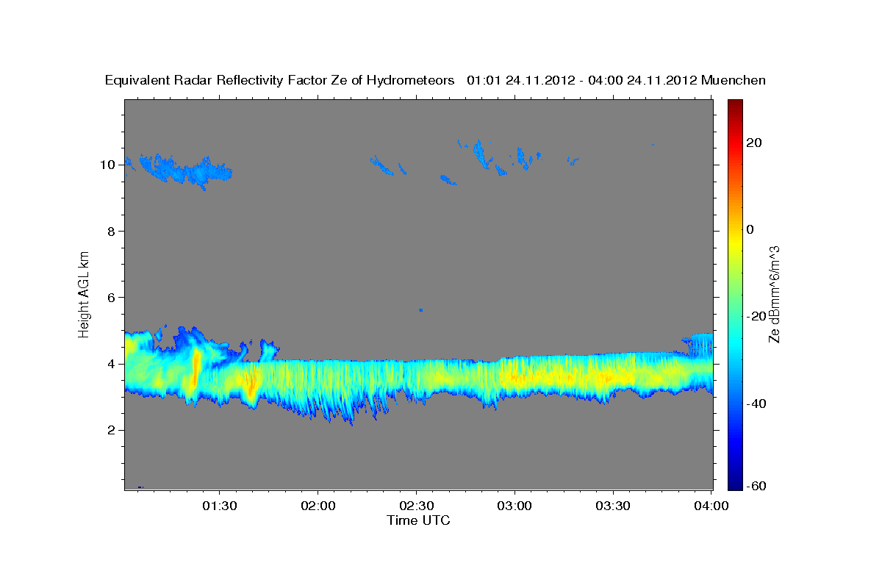This screenshot has width=882, height=588.
Task: Click the height tick label '6'
Action: coord(112,297)
